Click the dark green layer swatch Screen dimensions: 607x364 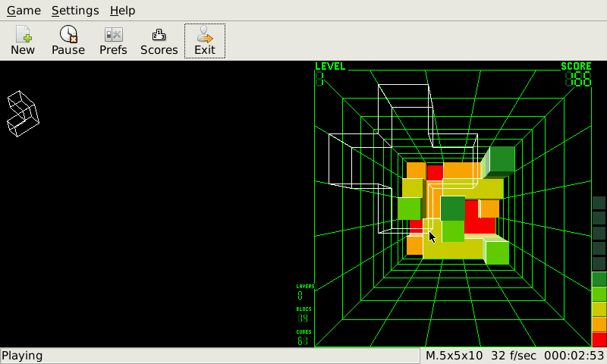(599, 279)
